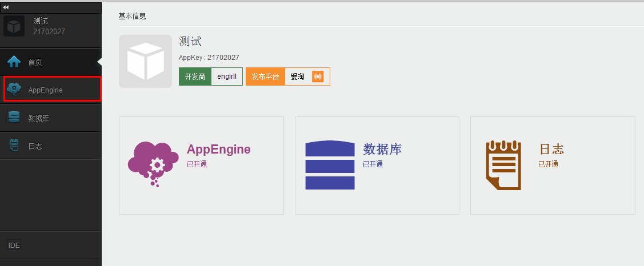Click the orange broadcast icon beside 爱淘

tap(318, 76)
